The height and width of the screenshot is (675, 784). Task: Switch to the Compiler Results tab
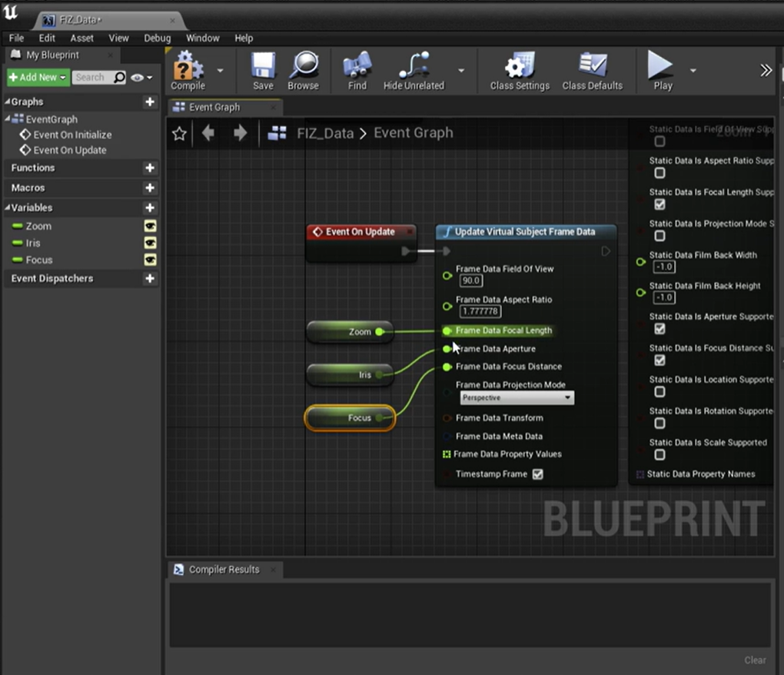coord(224,570)
